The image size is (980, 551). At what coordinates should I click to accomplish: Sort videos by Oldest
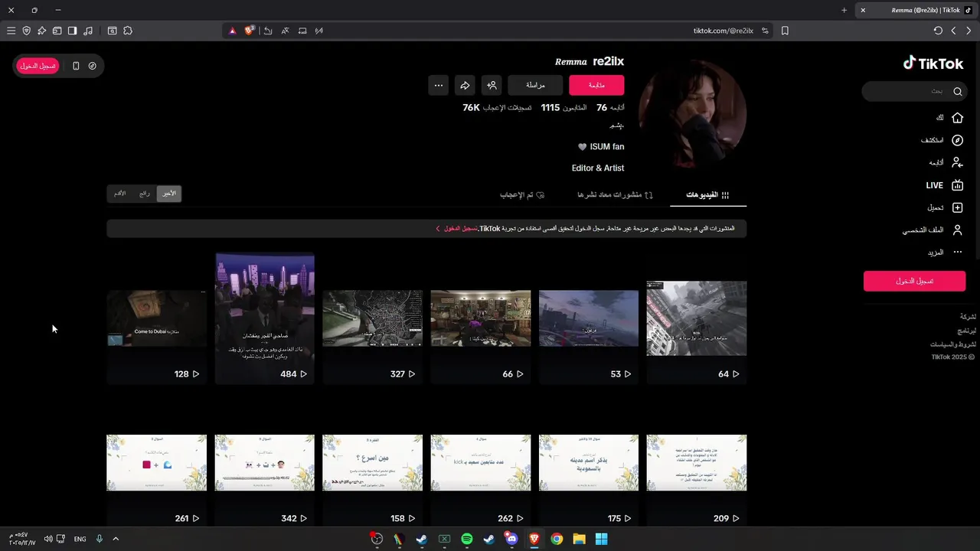(x=120, y=194)
